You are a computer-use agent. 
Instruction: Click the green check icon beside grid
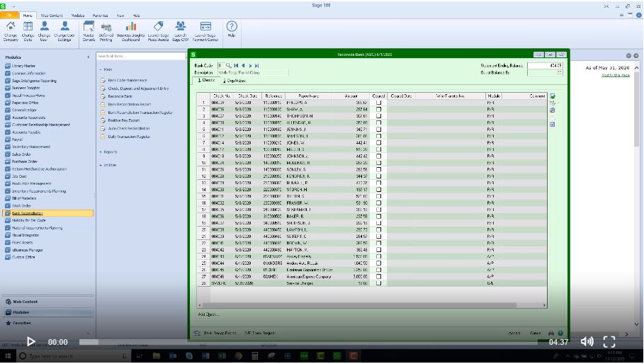click(x=553, y=96)
